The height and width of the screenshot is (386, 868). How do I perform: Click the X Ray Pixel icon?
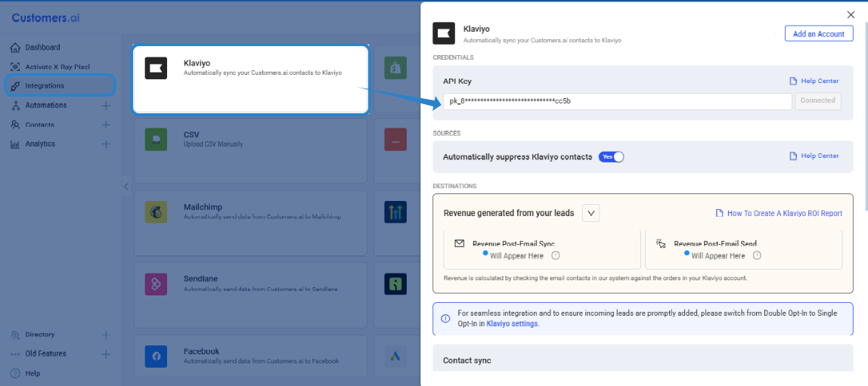15,67
